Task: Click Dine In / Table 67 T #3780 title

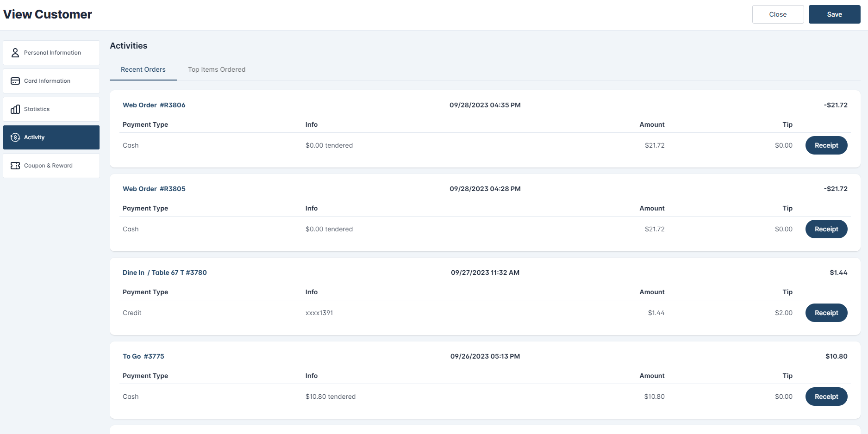Action: click(164, 273)
